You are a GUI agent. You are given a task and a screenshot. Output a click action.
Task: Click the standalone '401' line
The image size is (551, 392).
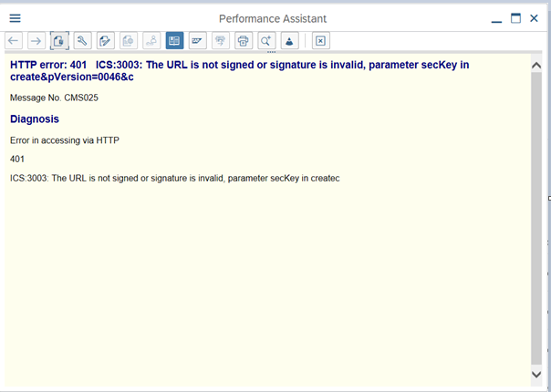17,160
